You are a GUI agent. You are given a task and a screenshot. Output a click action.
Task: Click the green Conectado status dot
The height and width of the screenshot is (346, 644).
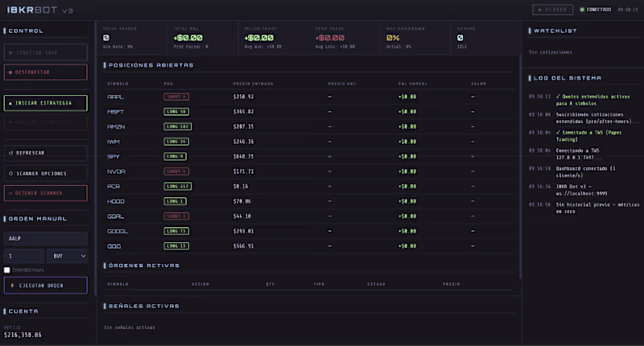(x=582, y=10)
